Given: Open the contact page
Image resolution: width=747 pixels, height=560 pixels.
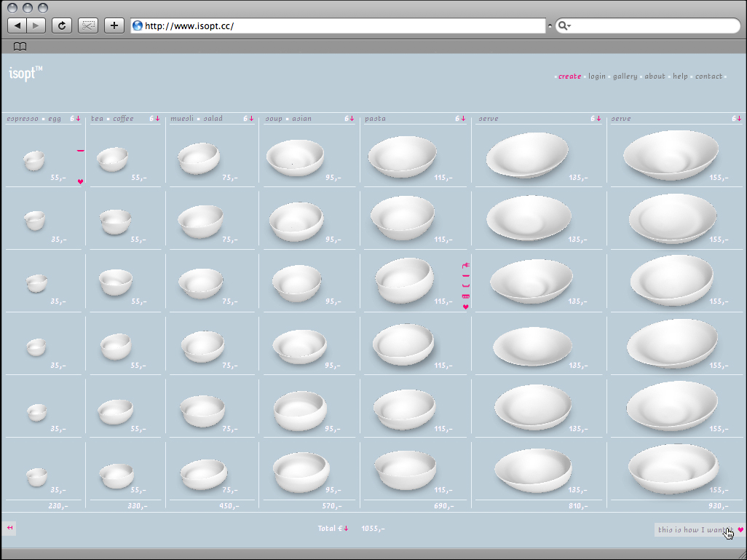Looking at the screenshot, I should tap(709, 76).
